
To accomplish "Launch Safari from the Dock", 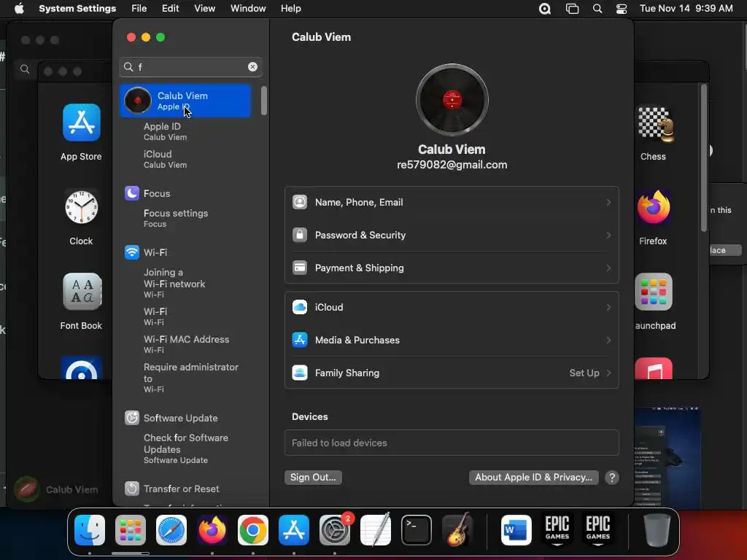I will pyautogui.click(x=171, y=530).
